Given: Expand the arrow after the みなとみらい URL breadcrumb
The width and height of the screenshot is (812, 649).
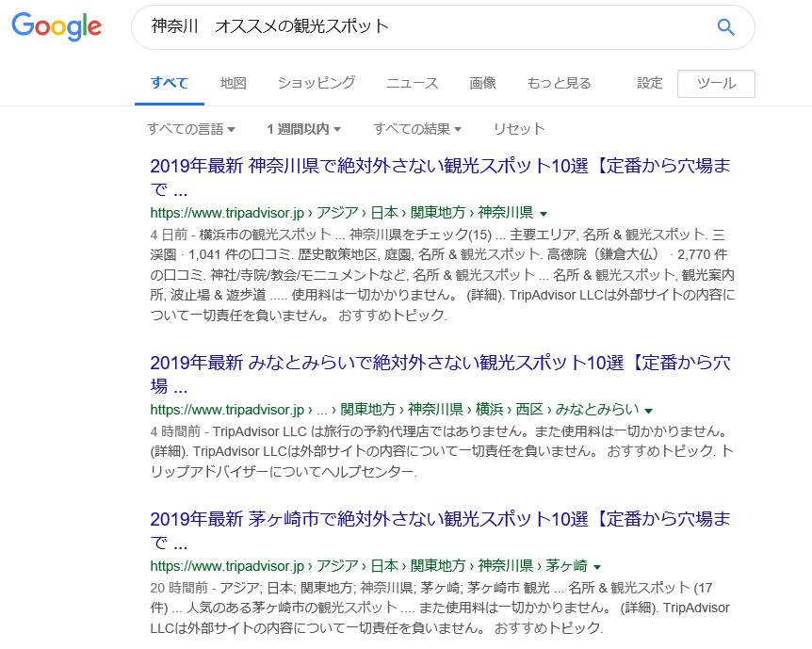Looking at the screenshot, I should coord(648,411).
